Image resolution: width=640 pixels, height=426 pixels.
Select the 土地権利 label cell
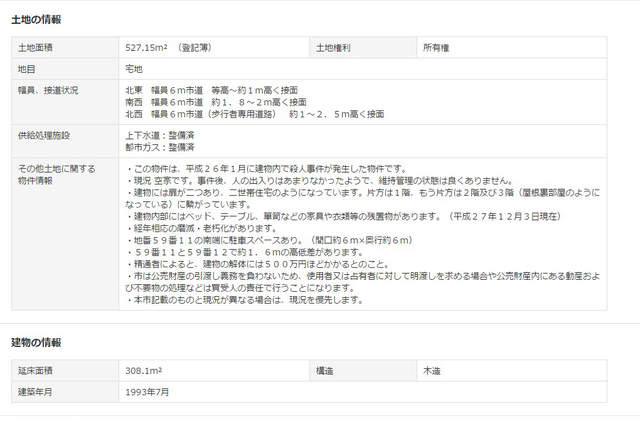tap(333, 48)
